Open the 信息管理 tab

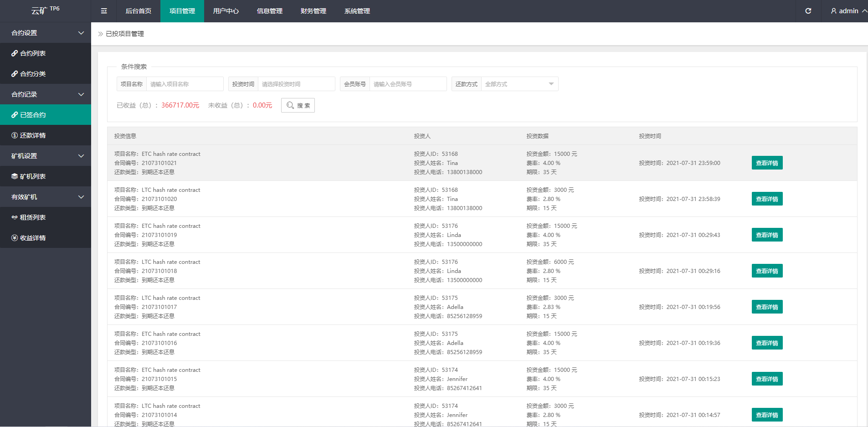click(270, 11)
